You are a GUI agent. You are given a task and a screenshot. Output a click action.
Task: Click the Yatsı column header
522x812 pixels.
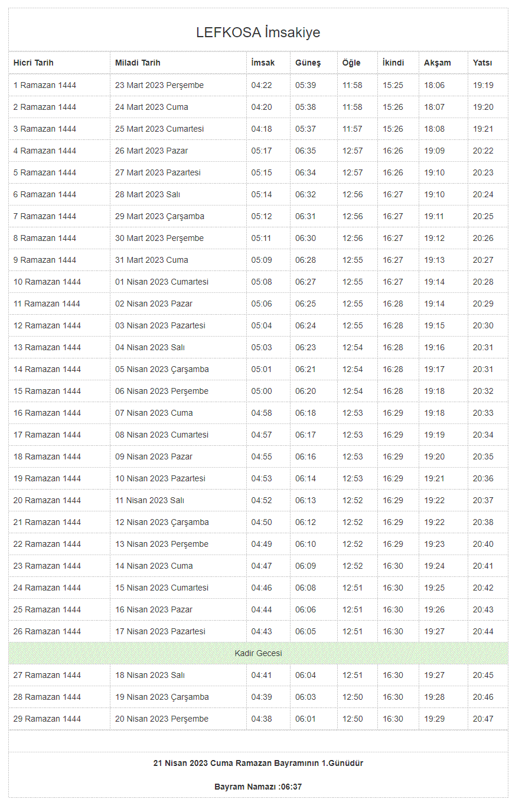pos(482,63)
